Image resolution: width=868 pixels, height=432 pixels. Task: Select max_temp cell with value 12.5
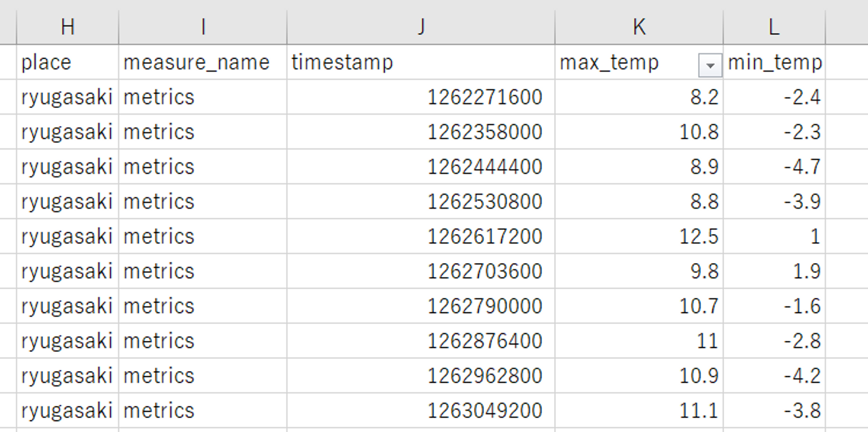coord(639,237)
